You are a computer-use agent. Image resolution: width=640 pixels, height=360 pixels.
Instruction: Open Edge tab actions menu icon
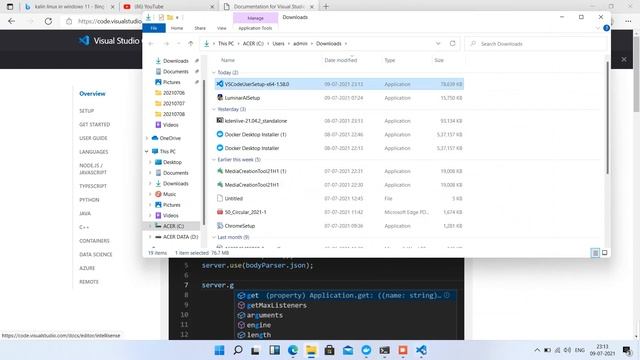[x=10, y=7]
